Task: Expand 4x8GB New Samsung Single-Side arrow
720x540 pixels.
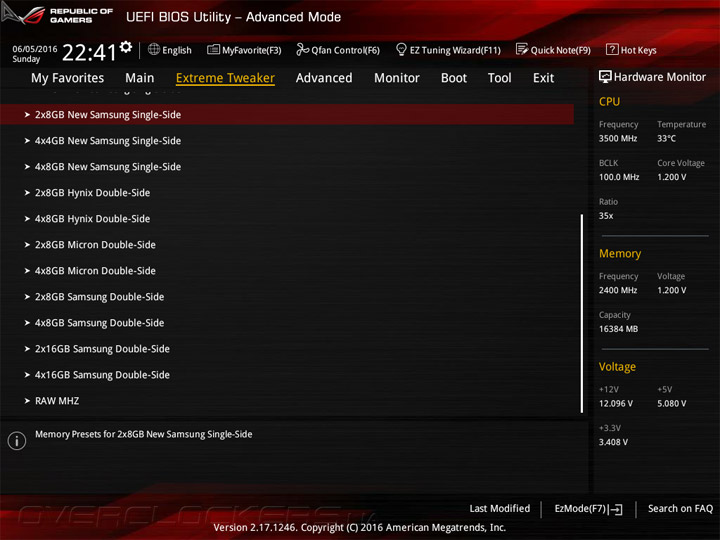Action: (x=27, y=167)
